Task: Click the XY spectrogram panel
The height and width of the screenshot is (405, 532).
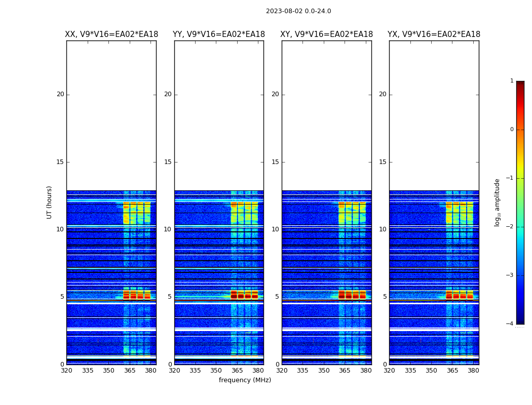Action: (x=326, y=202)
